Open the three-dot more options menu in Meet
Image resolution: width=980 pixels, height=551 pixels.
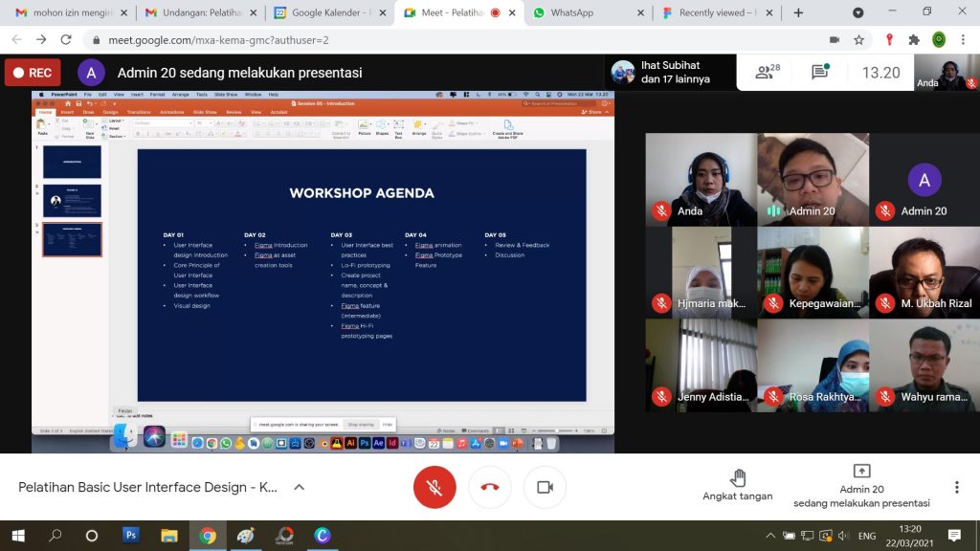pyautogui.click(x=955, y=487)
